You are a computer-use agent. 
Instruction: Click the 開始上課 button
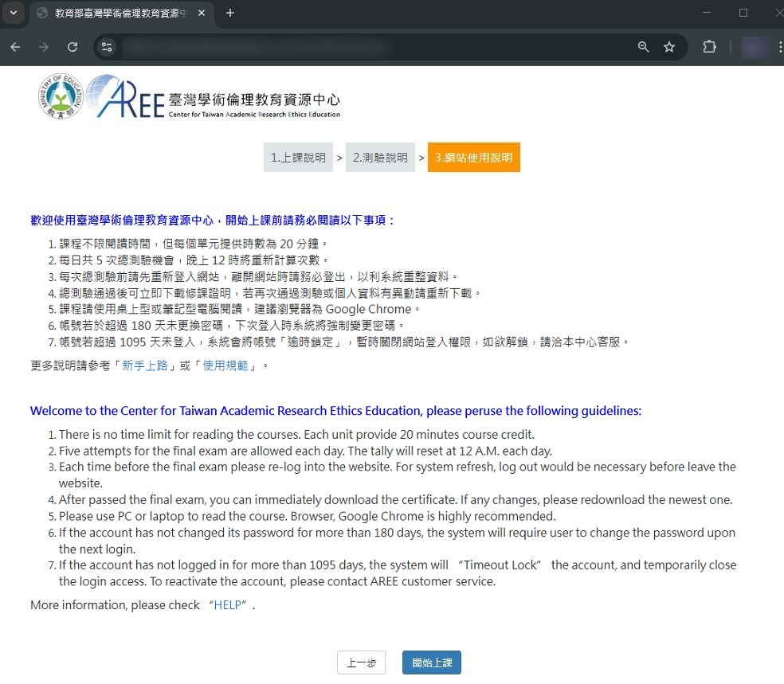[432, 663]
